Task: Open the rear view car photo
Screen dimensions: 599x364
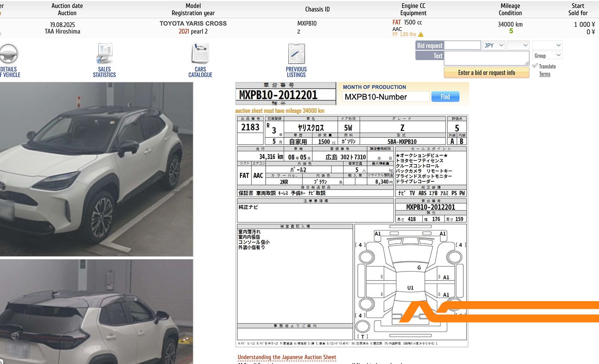Action: point(96,312)
